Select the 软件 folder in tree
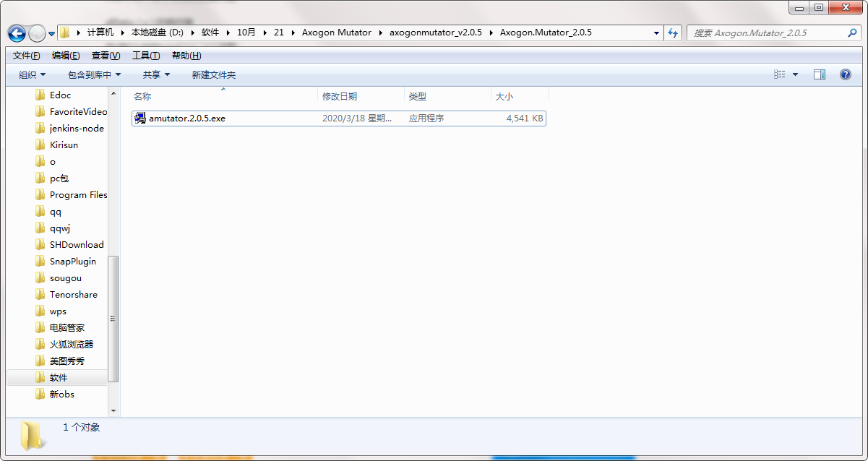The image size is (868, 461). (x=58, y=377)
